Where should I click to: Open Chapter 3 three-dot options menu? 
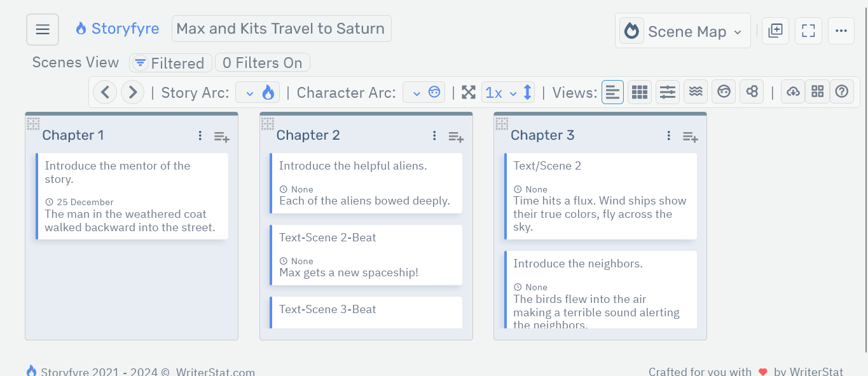[x=668, y=135]
